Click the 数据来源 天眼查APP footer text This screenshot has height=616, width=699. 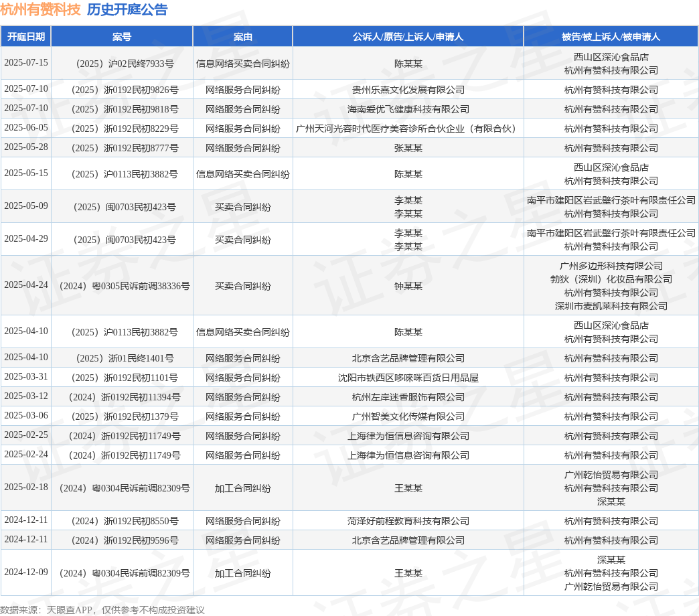pos(102,610)
